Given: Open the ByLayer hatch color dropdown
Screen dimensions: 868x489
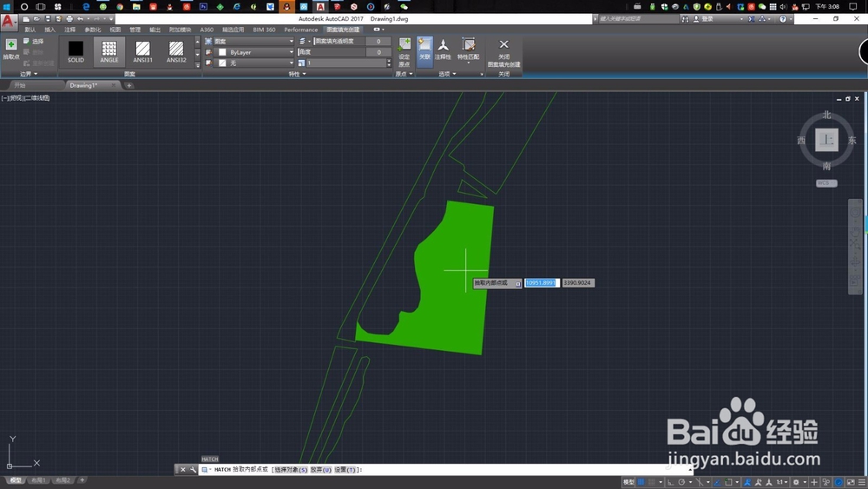Looking at the screenshot, I should (253, 52).
